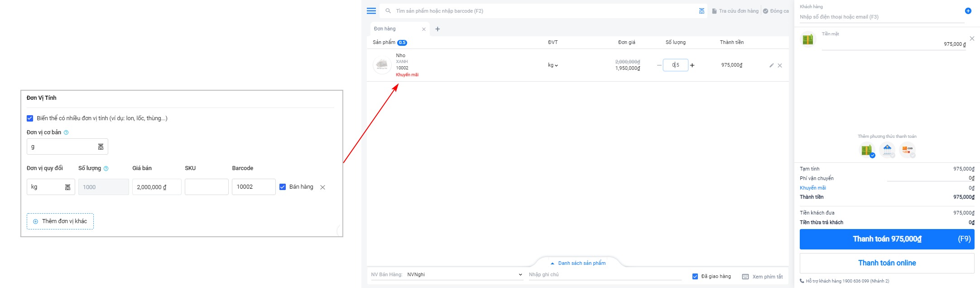Viewport: 980px width, 288px height.
Task: Open the hamburger main menu
Action: [x=371, y=11]
